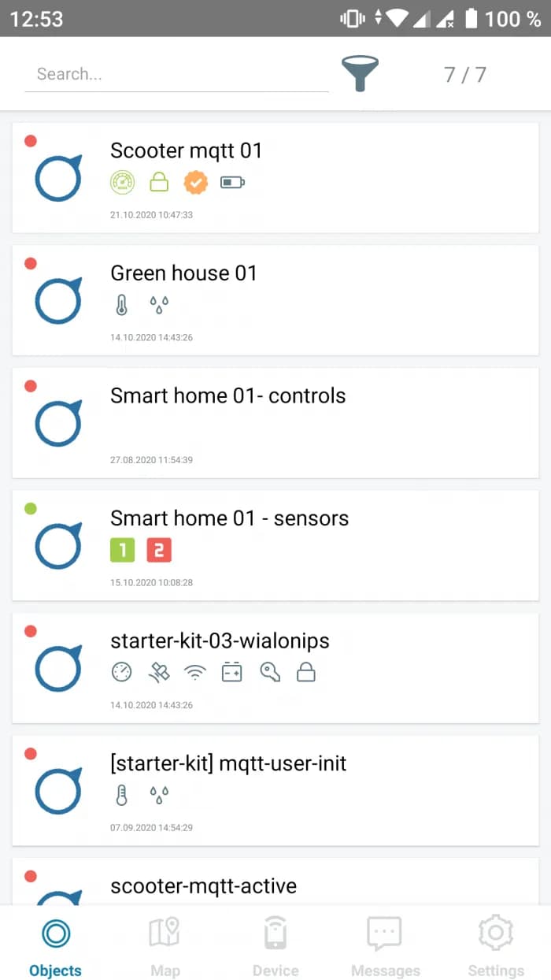The image size is (551, 980).
Task: Tap the green lock icon on Scooter mqtt 01
Action: coord(159,183)
